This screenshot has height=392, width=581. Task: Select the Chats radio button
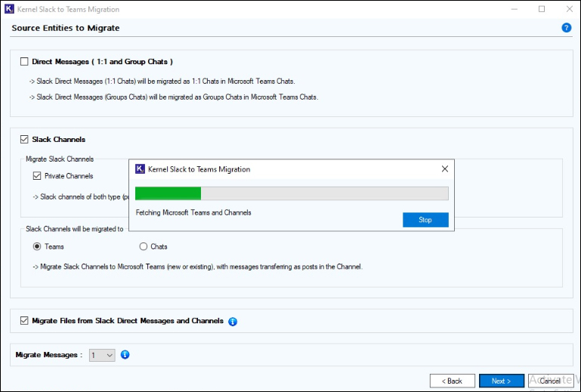tap(144, 246)
